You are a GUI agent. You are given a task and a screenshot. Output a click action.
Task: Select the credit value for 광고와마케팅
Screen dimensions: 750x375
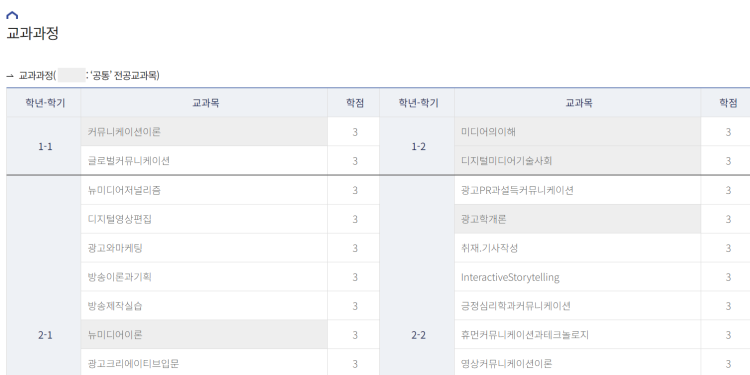click(x=355, y=248)
